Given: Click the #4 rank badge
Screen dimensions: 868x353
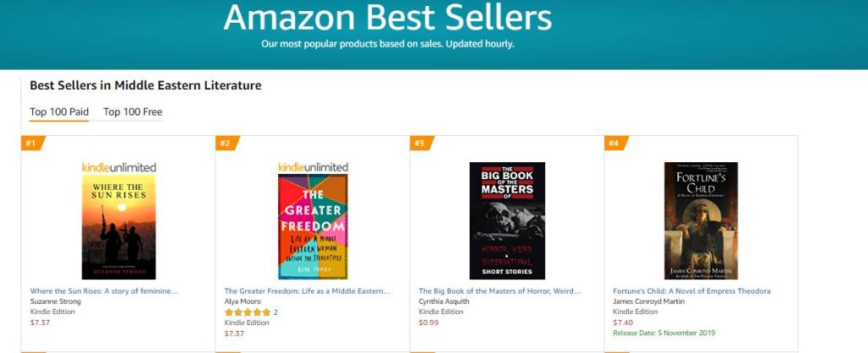Looking at the screenshot, I should point(613,143).
